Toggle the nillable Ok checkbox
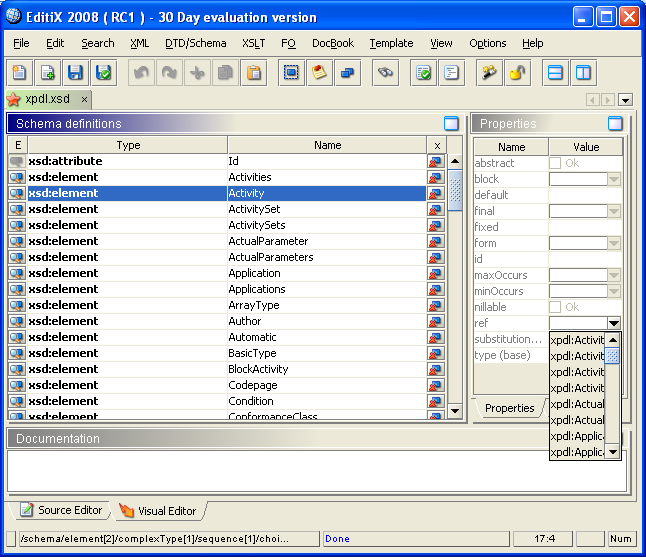This screenshot has width=646, height=557. (x=555, y=307)
